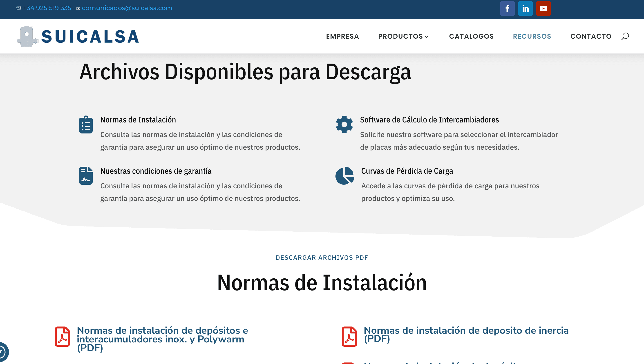Click the Archivos Disponibles para Descarga heading
This screenshot has width=644, height=364.
point(245,72)
